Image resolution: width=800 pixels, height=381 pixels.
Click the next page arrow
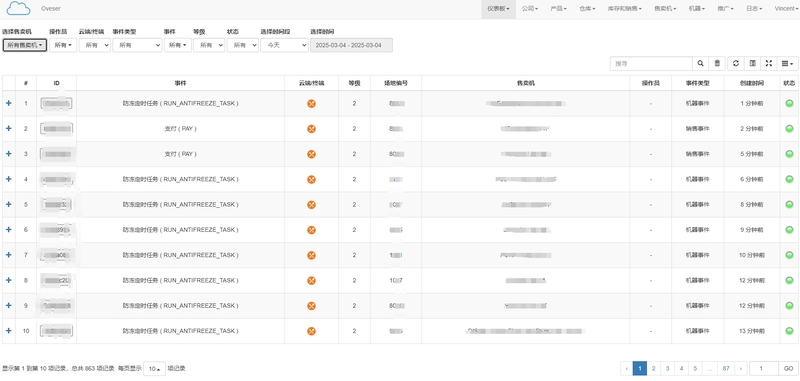[x=741, y=368]
